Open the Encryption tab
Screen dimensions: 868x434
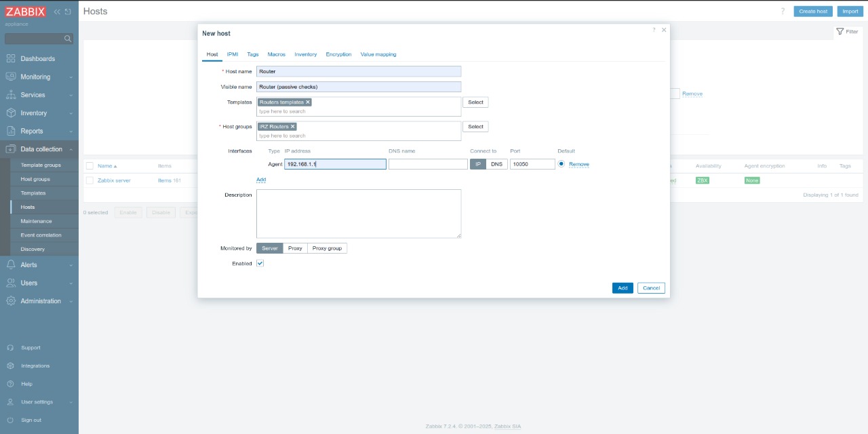(x=338, y=54)
